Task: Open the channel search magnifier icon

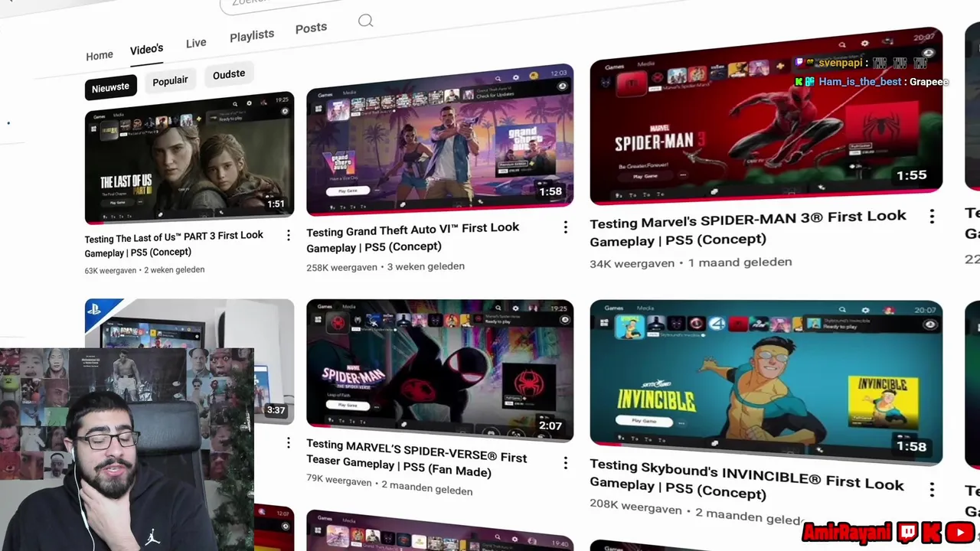Action: (x=365, y=21)
